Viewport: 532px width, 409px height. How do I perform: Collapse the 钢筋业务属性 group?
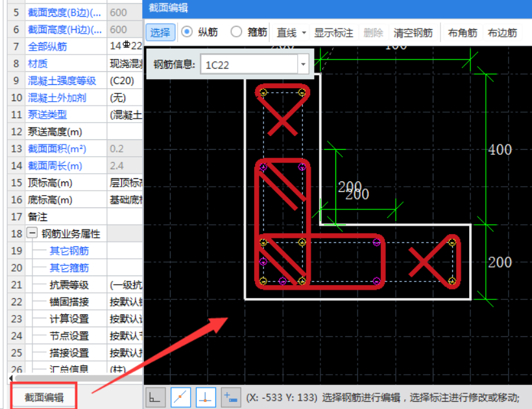(x=32, y=233)
